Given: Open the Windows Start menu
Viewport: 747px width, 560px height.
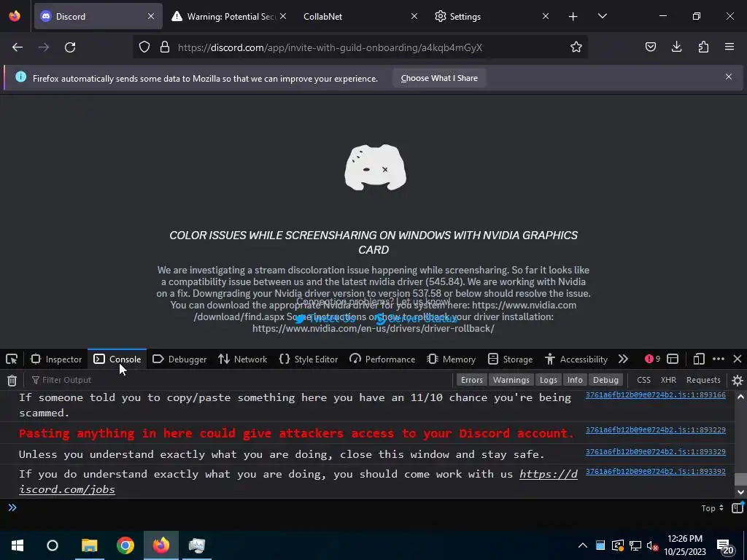Looking at the screenshot, I should [x=18, y=545].
